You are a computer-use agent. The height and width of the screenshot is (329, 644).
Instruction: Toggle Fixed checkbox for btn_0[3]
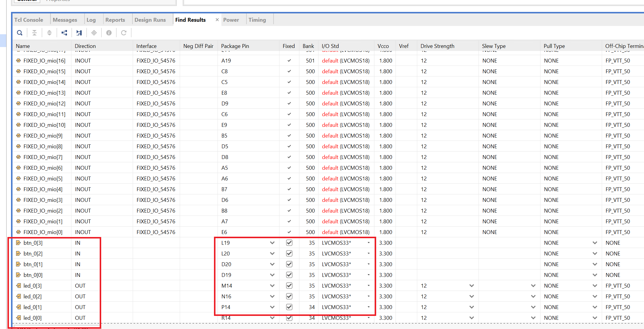[289, 243]
